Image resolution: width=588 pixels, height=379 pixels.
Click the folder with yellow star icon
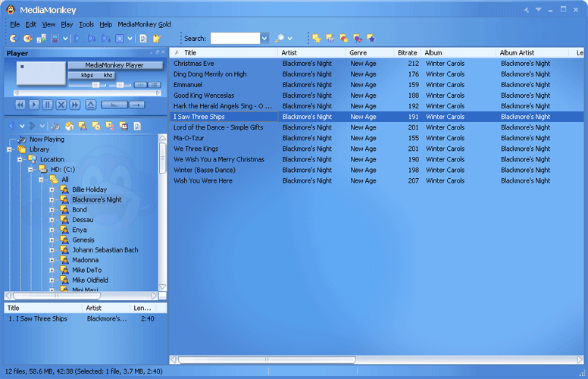click(x=317, y=38)
